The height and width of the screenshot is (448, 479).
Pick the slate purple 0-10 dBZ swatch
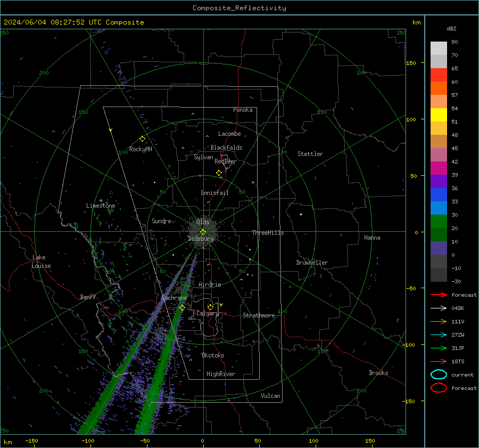coord(439,248)
